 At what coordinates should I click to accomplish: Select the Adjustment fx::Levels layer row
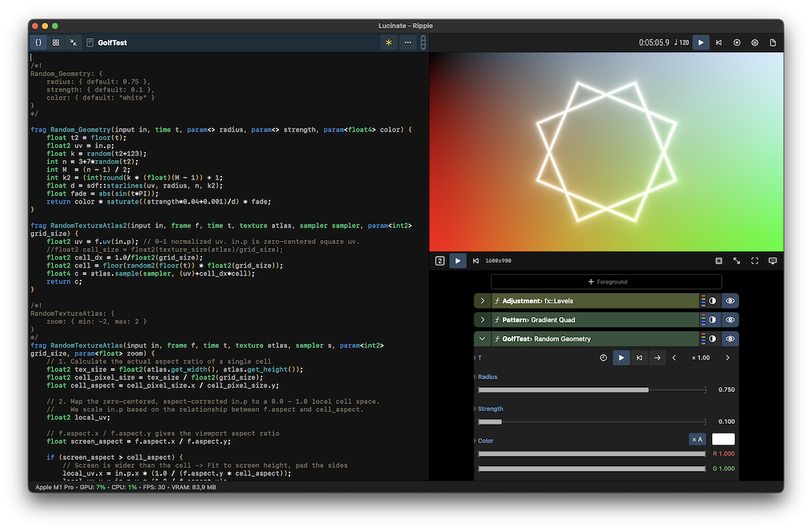(595, 301)
